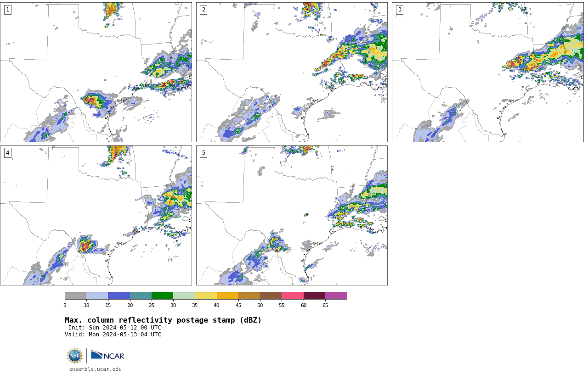Click the 'Init: Sun 2024-05-12 00 UTC' line
The width and height of the screenshot is (588, 374).
[x=114, y=328]
